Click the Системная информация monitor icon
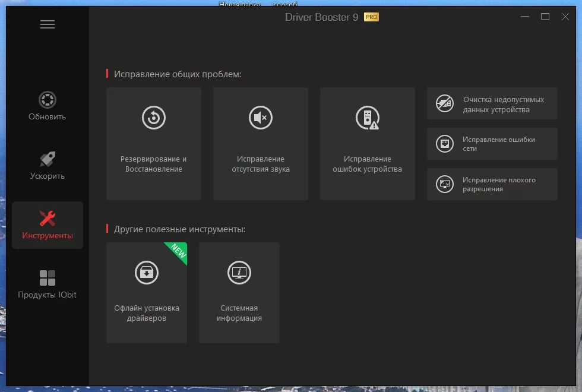 tap(239, 273)
